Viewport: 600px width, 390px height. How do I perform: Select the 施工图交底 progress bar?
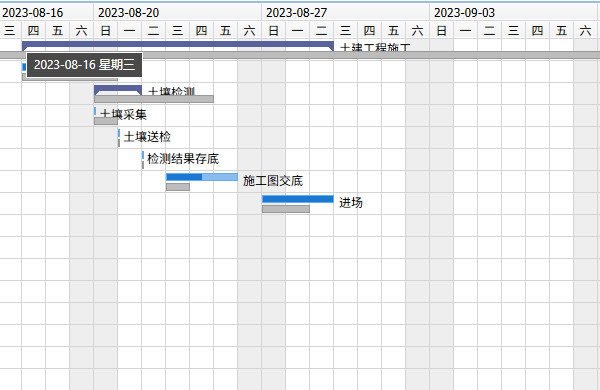click(202, 177)
